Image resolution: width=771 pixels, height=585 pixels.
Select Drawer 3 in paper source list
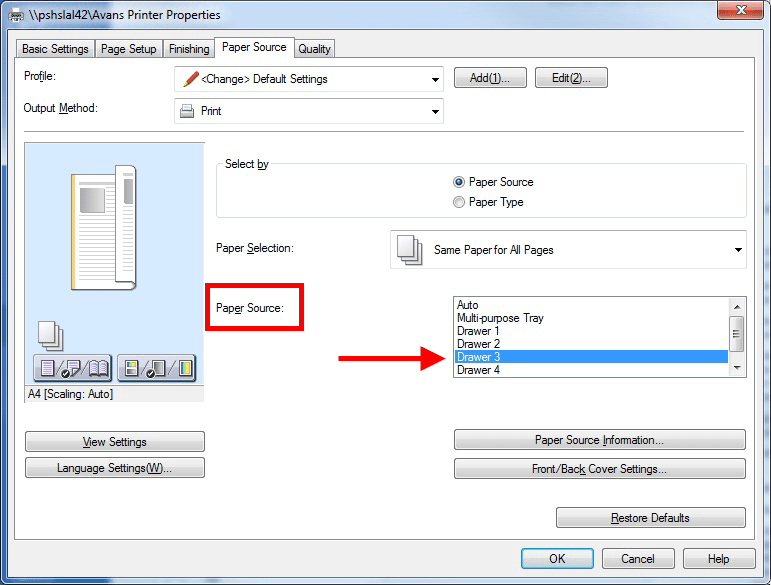591,356
